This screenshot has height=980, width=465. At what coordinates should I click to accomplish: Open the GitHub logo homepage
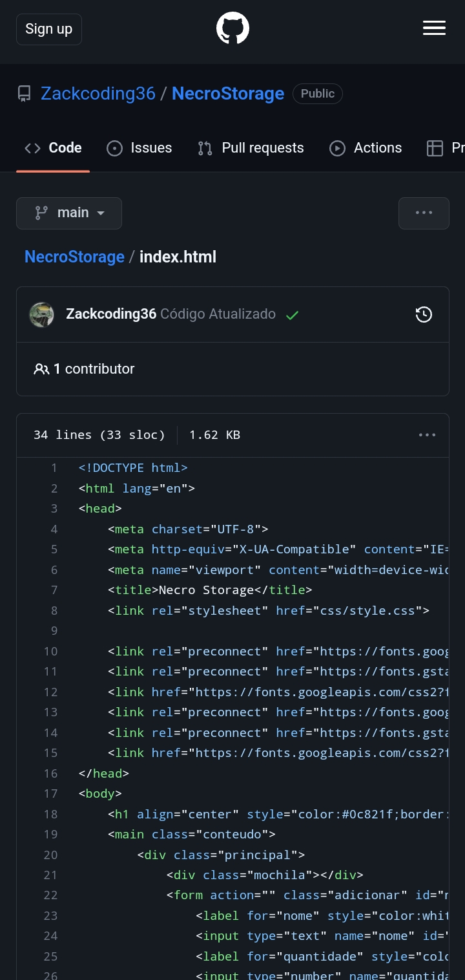coord(232,29)
